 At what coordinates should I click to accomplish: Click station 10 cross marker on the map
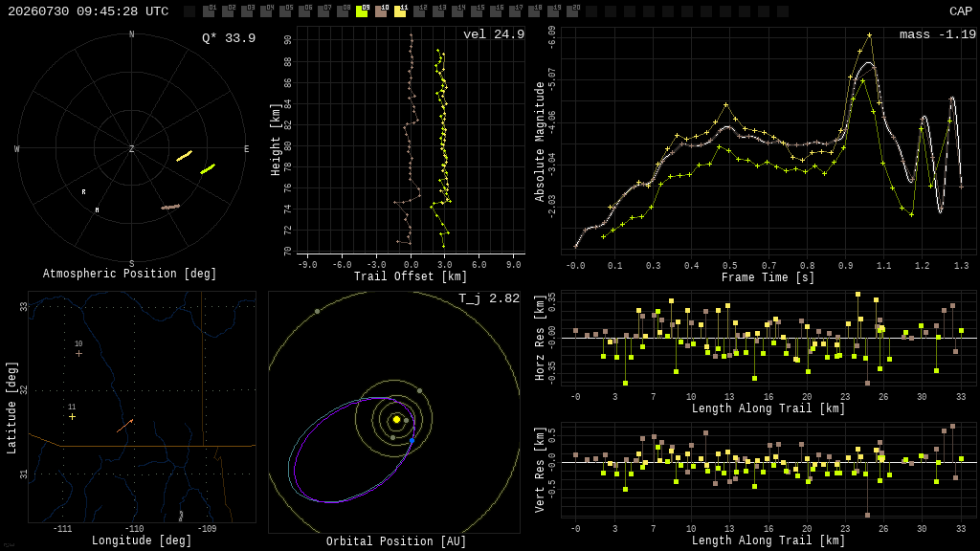[78, 354]
